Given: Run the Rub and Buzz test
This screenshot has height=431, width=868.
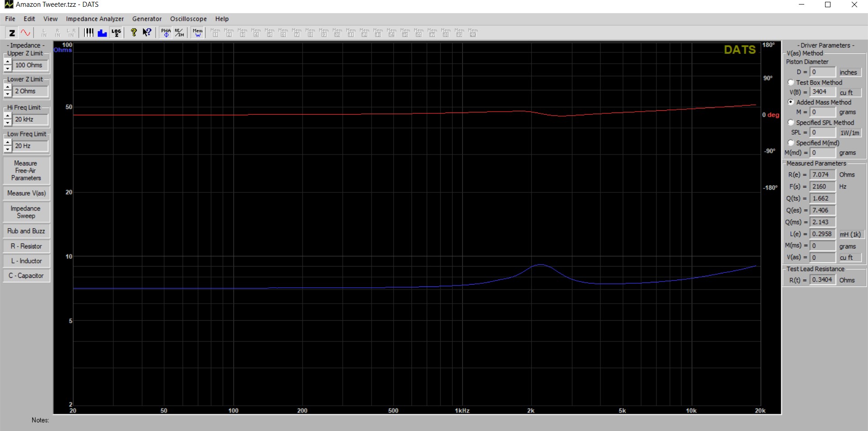Looking at the screenshot, I should coord(26,231).
